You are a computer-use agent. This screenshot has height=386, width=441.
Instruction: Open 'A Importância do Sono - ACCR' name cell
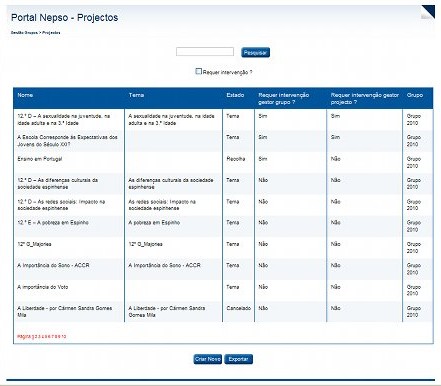53,265
